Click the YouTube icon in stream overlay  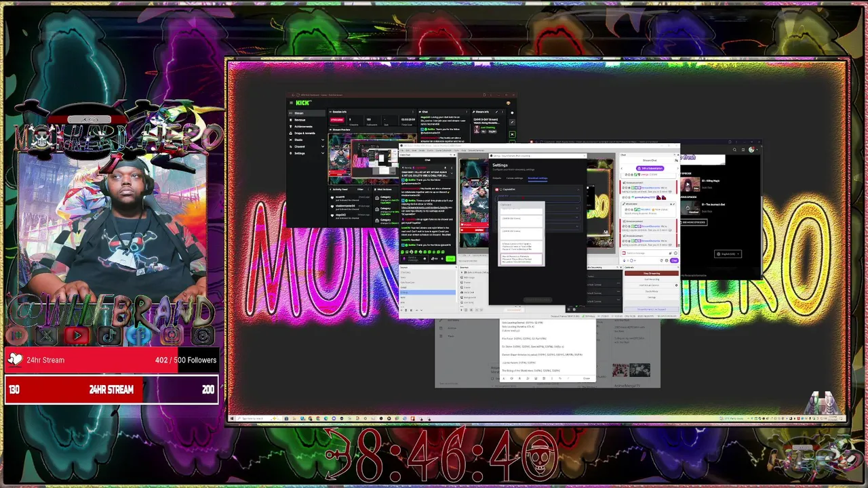(77, 335)
